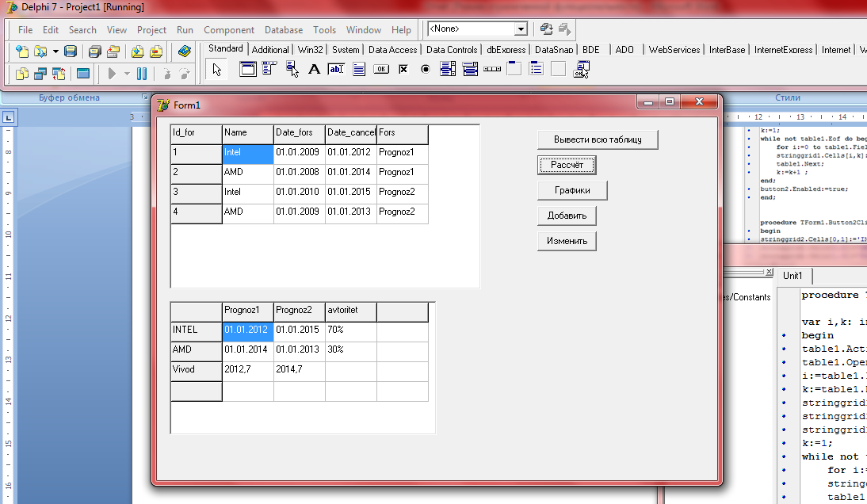Select the Unit1 editor tab
This screenshot has height=504, width=867.
793,276
